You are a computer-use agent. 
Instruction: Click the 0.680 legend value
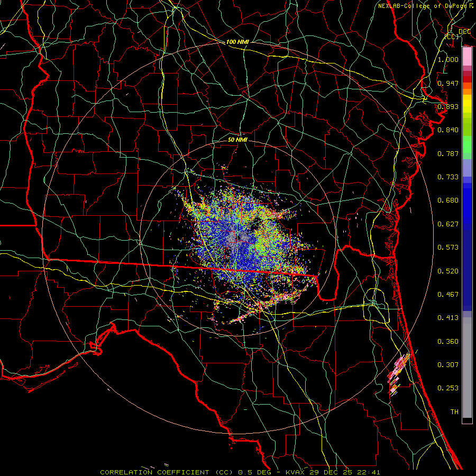tap(448, 200)
